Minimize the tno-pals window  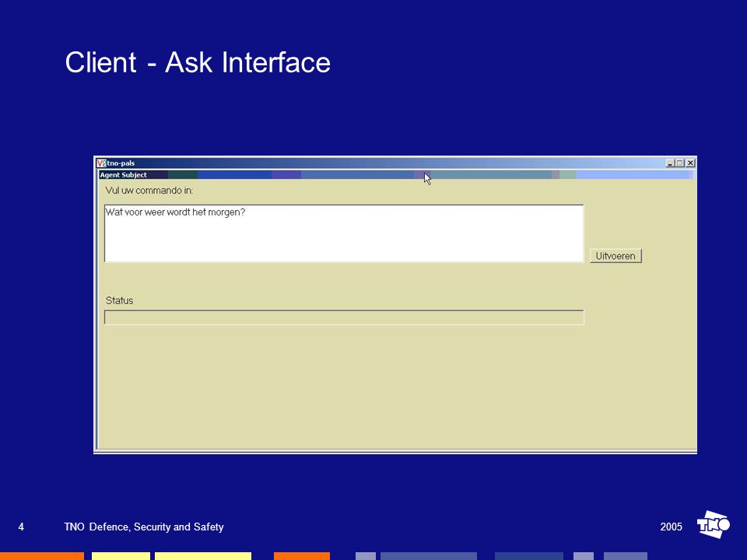click(x=670, y=163)
